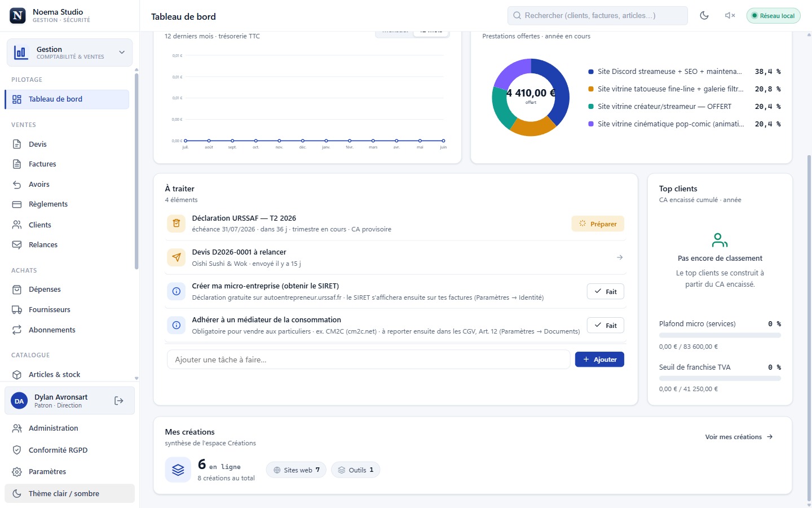
Task: Toggle the Réseau local status badge
Action: pyautogui.click(x=773, y=16)
